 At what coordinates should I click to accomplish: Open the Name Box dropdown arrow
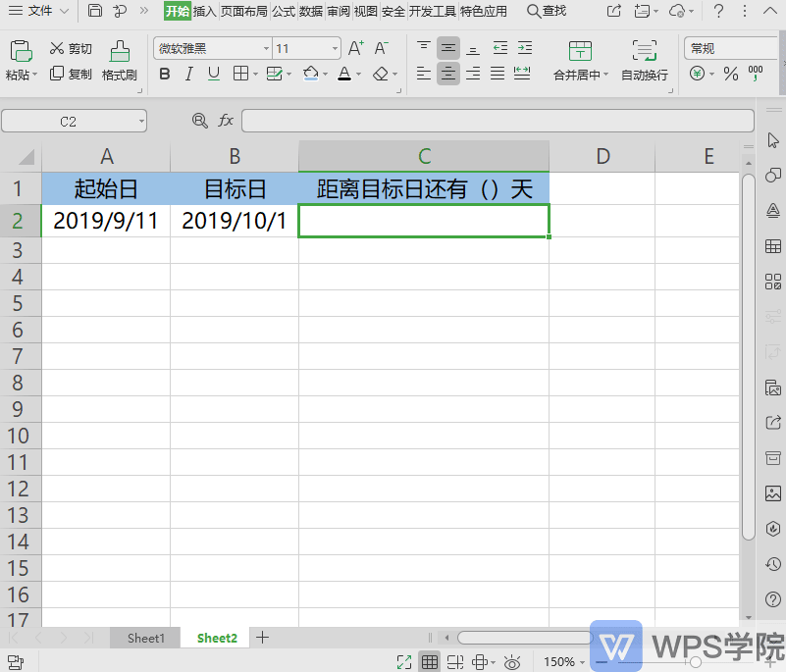pos(142,122)
